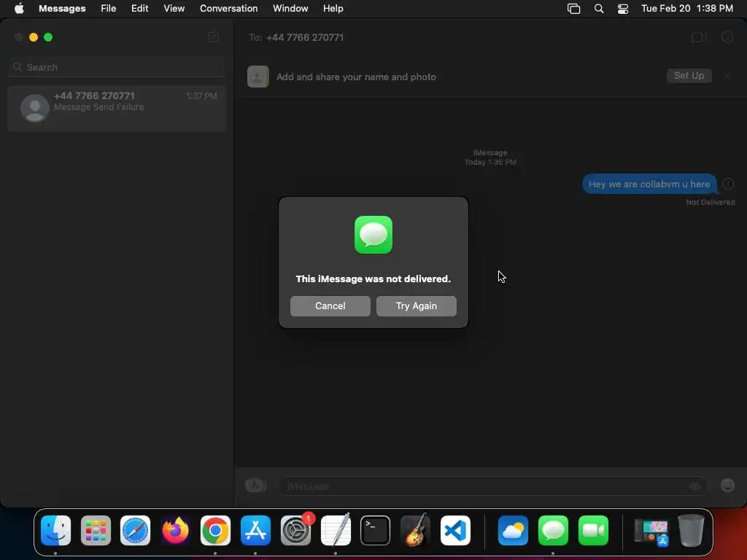Screen dimensions: 747x560
Task: Open FaceTime from the Dock
Action: point(593,530)
